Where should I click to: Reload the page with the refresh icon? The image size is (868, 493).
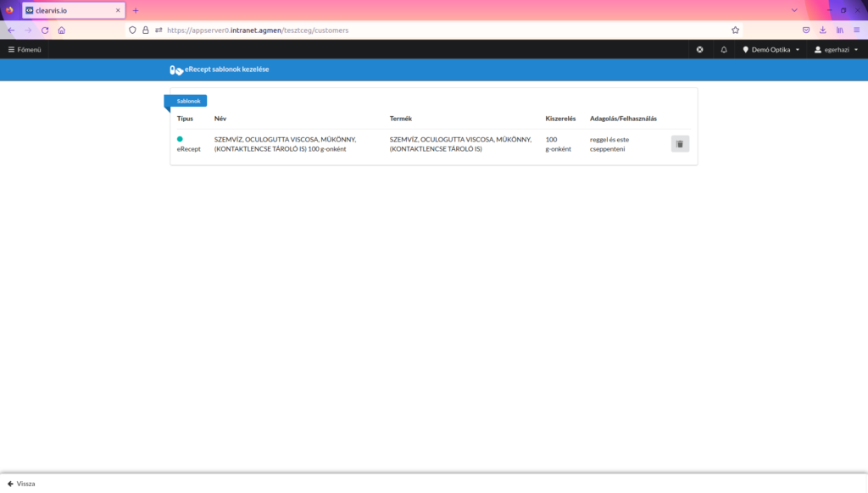45,30
